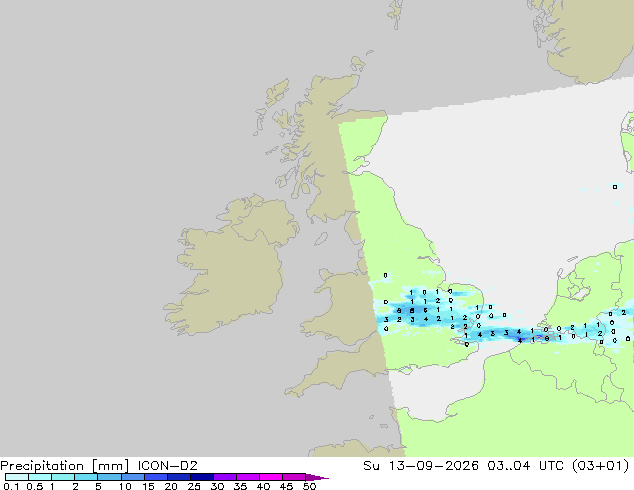Click the isolated '0' value in North Sea
This screenshot has height=490, width=634.
(x=615, y=187)
